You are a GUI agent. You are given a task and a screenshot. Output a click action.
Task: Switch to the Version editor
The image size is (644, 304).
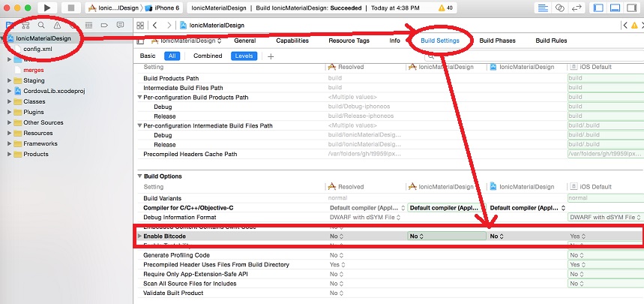pyautogui.click(x=575, y=8)
